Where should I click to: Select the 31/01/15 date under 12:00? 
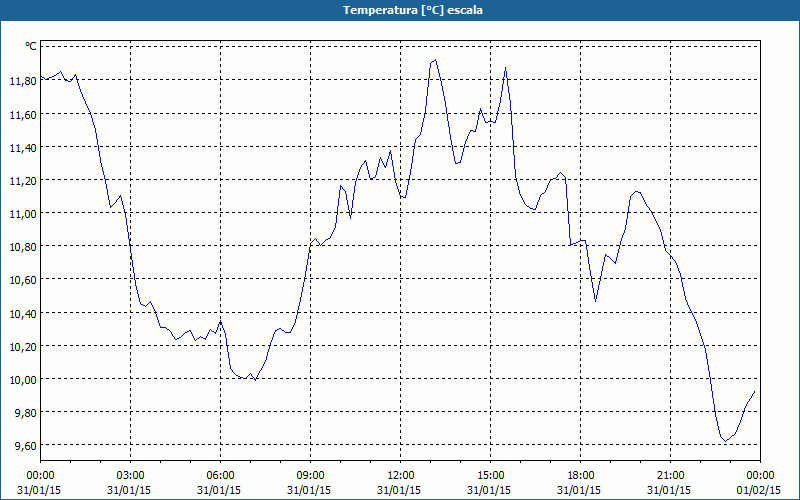point(399,490)
